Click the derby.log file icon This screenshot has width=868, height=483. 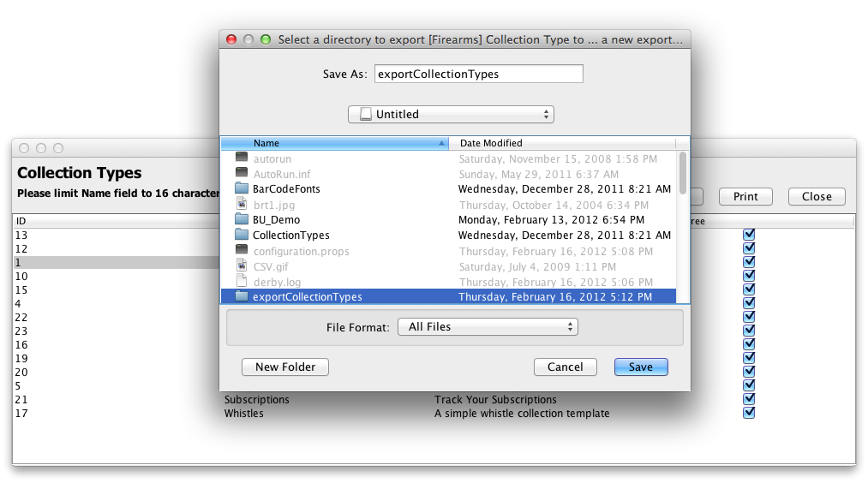click(241, 282)
